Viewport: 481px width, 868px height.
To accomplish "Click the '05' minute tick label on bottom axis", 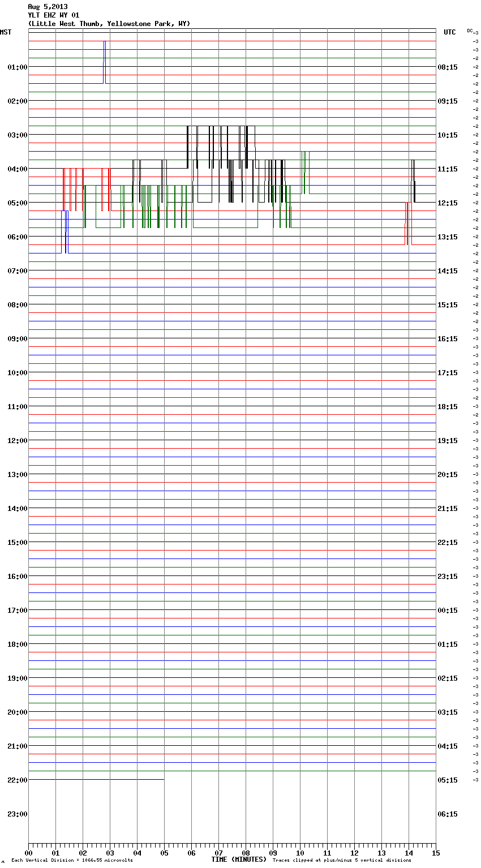I will [164, 853].
